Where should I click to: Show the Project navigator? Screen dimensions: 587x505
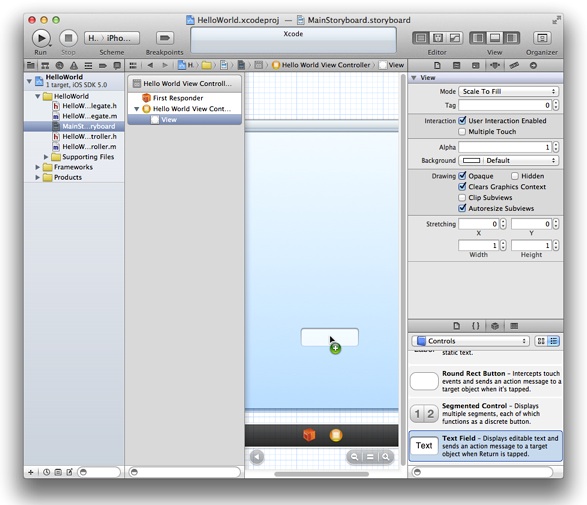click(x=31, y=66)
